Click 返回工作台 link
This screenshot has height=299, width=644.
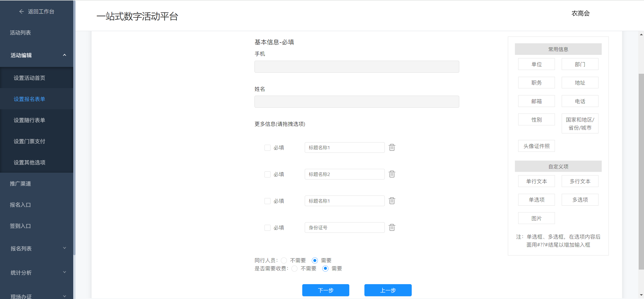pos(41,12)
